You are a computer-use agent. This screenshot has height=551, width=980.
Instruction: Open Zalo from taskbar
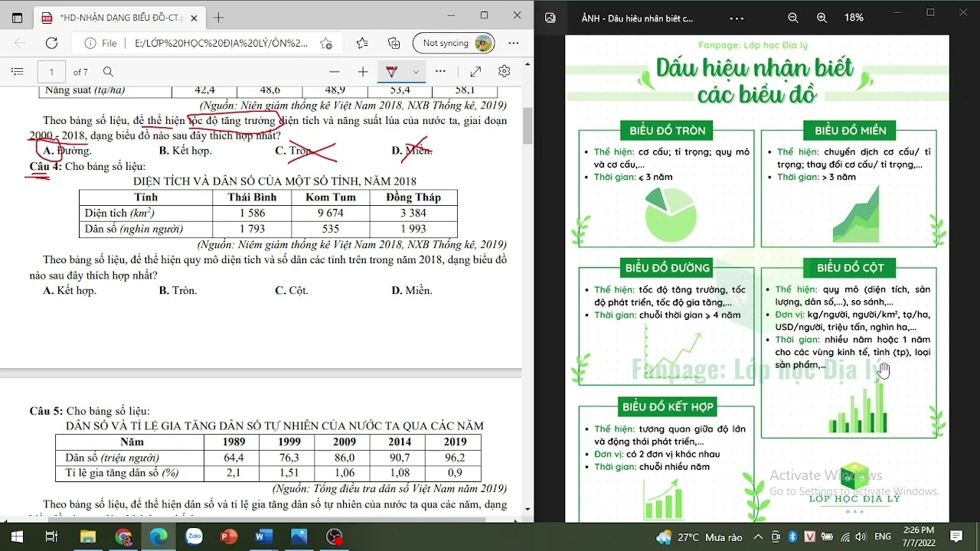tap(194, 536)
